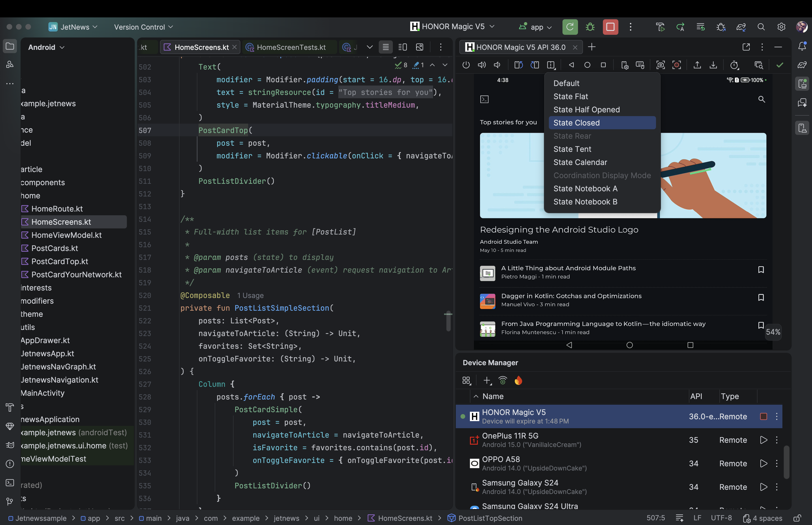Add new running device tab plus button
Viewport: 812px width, 525px height.
coord(592,47)
